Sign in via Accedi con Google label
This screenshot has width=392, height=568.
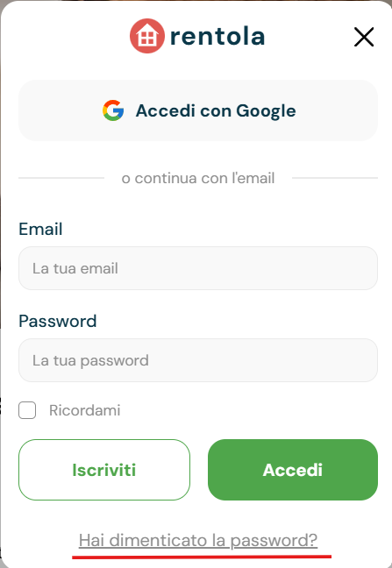(216, 110)
